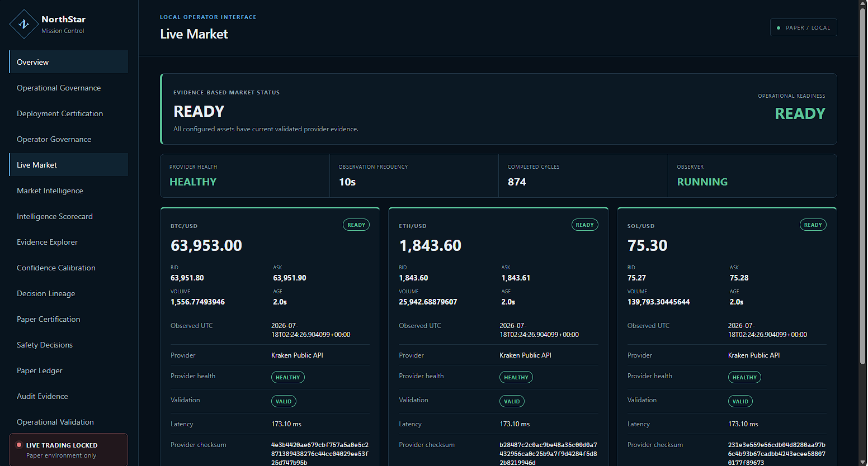Screen dimensions: 868x466
Task: Click HEALTHY badge in SOL/USD card
Action: pyautogui.click(x=744, y=378)
